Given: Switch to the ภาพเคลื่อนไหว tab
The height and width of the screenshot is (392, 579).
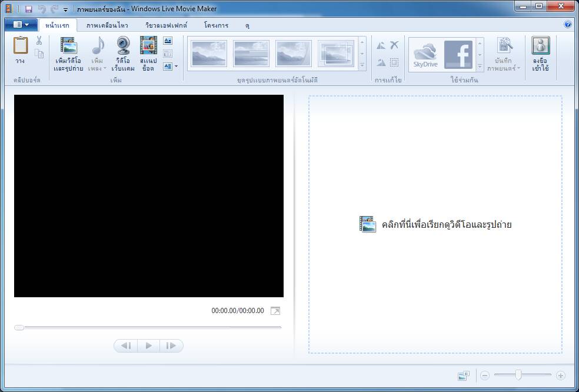Looking at the screenshot, I should click(107, 25).
